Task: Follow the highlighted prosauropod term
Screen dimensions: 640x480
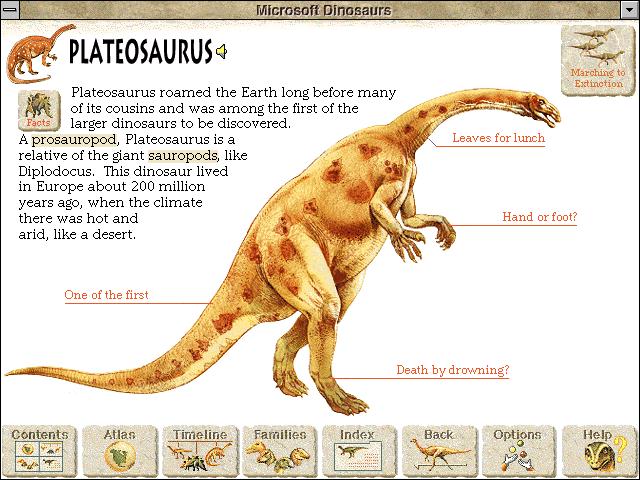Action: (x=74, y=140)
